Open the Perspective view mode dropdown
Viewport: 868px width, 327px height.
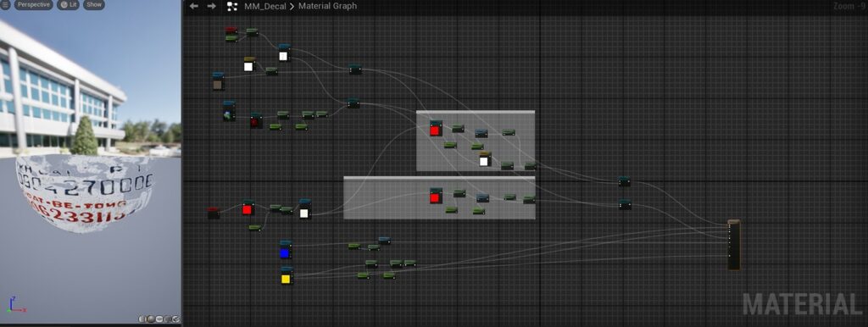(x=33, y=4)
